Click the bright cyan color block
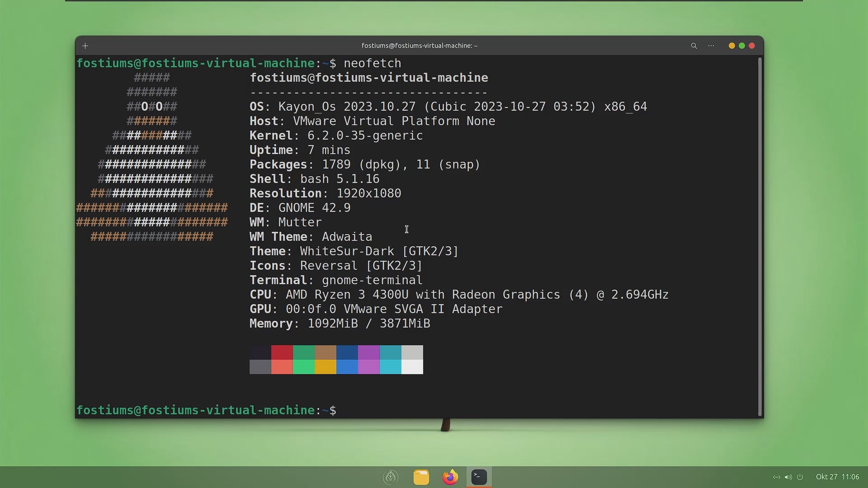This screenshot has height=488, width=868. [x=391, y=367]
